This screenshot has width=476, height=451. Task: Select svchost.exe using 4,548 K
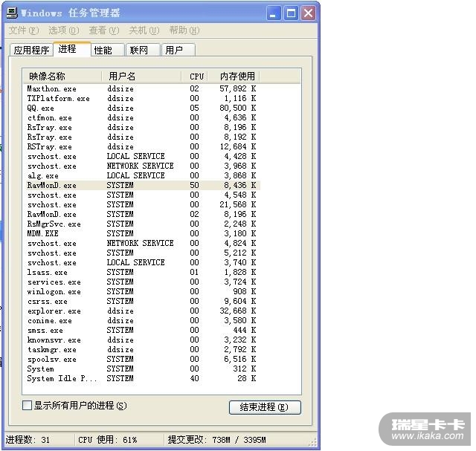point(144,195)
